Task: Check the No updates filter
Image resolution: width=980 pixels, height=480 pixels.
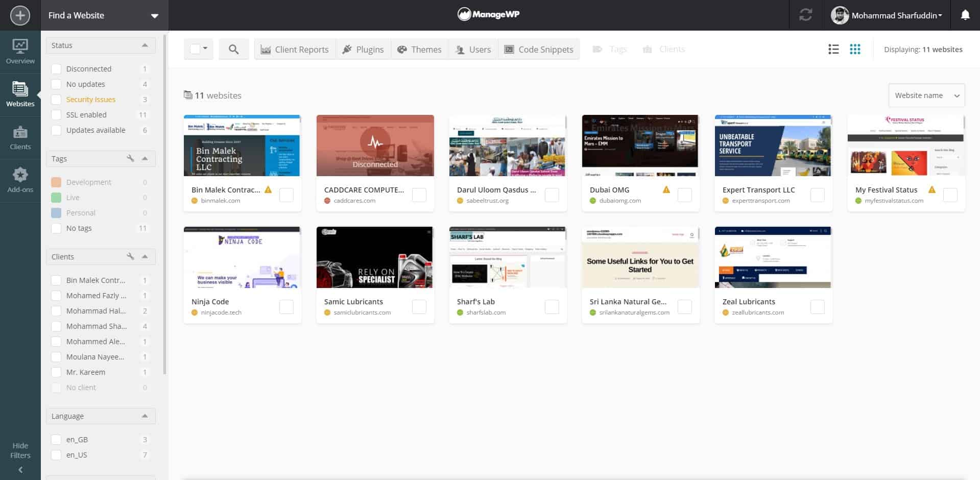Action: [x=56, y=84]
